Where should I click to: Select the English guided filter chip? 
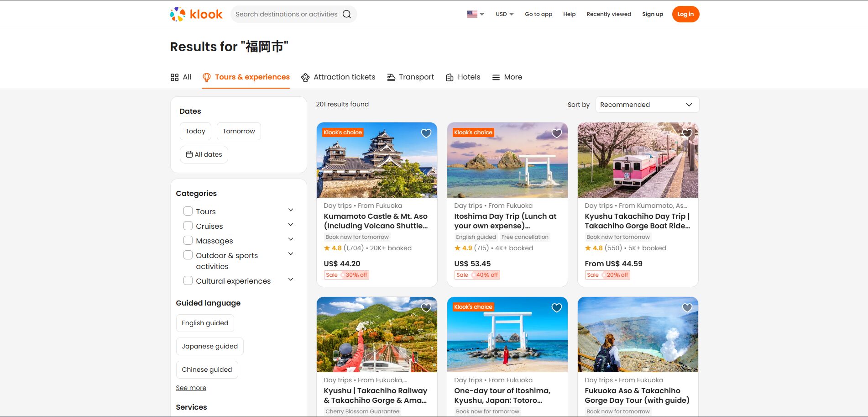[205, 323]
